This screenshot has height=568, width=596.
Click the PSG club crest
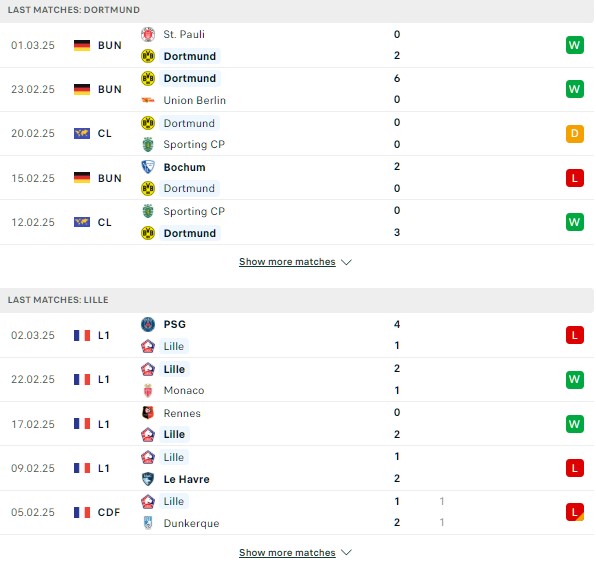[148, 324]
